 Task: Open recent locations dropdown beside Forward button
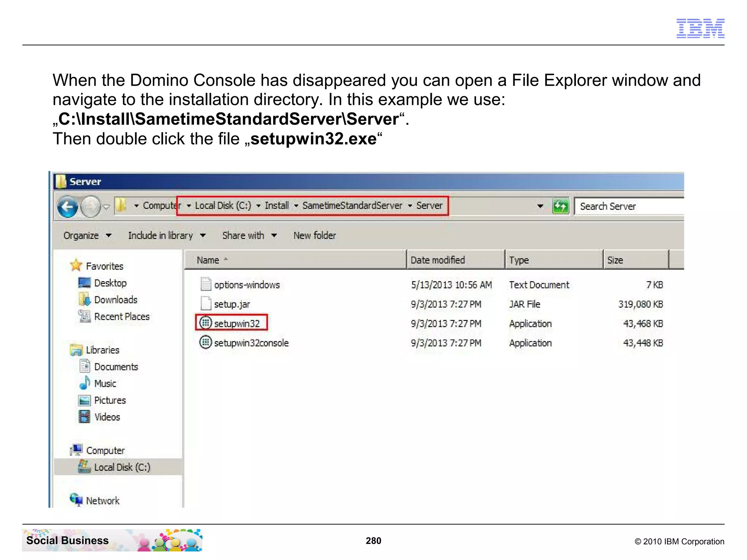[106, 207]
